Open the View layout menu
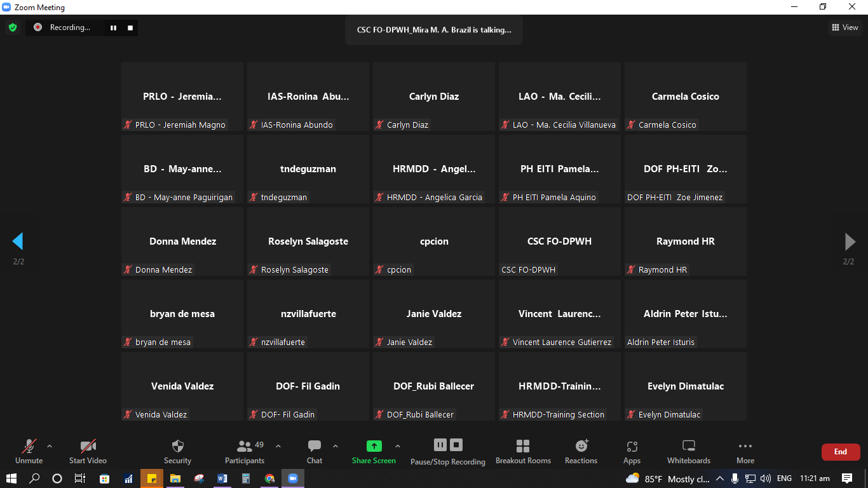This screenshot has height=488, width=868. point(844,27)
